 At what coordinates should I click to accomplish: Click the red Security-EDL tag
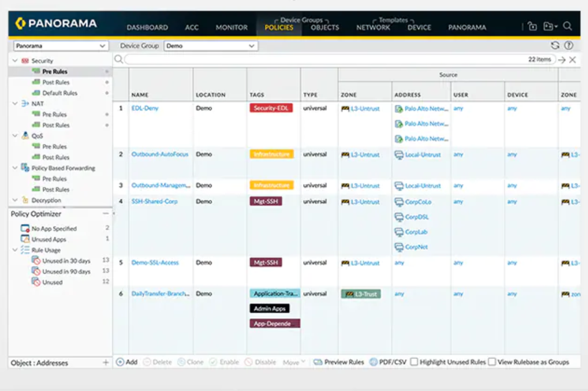271,108
